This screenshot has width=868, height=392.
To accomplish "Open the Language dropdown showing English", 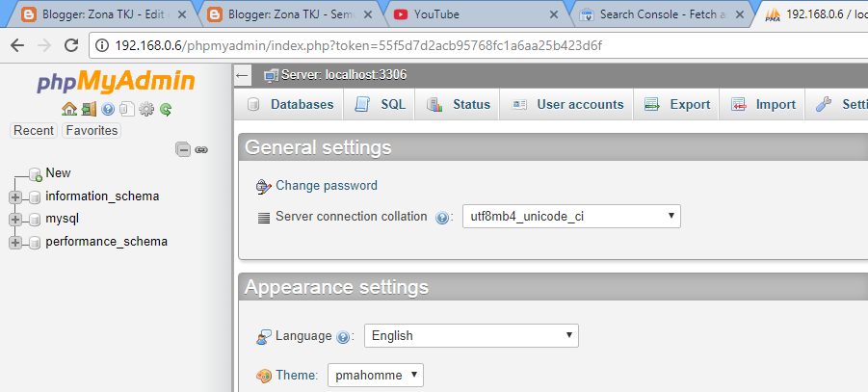I will pos(471,336).
